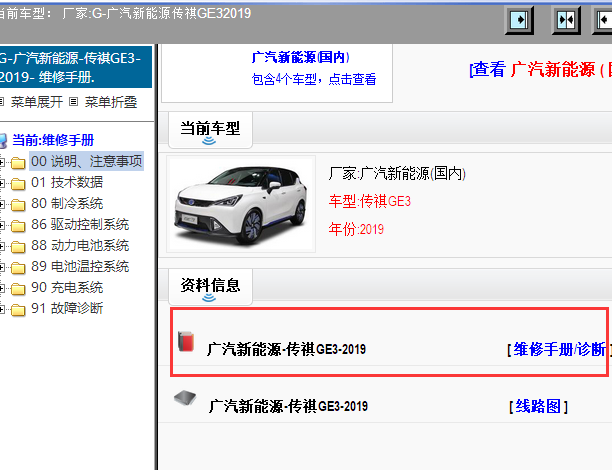This screenshot has height=470, width=612.
Task: Select 01 技术数据 in the tree
Action: 67,182
